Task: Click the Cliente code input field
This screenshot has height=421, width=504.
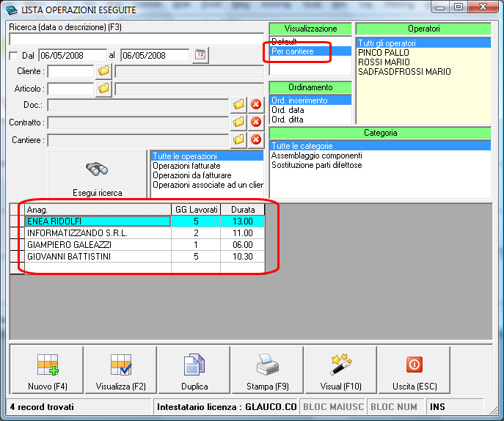Action: 70,71
